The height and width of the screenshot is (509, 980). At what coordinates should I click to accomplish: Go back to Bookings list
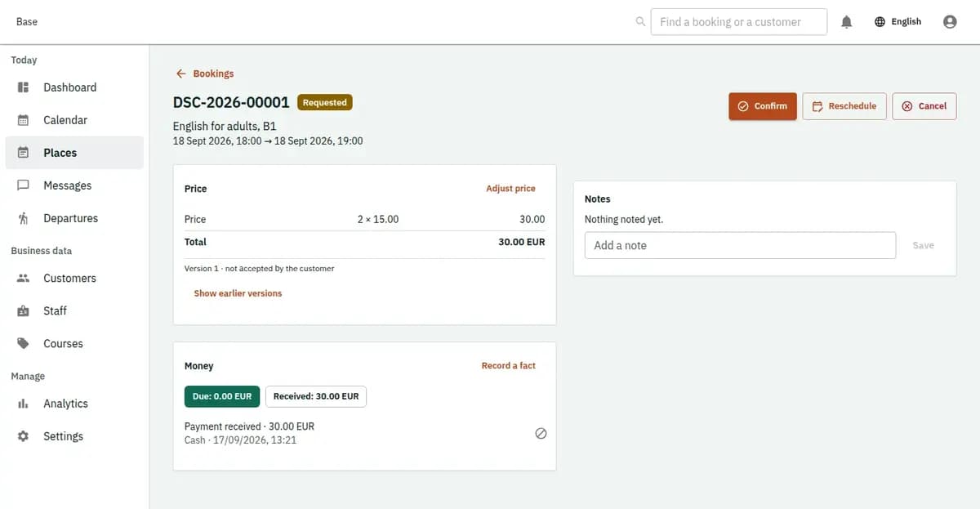[205, 74]
